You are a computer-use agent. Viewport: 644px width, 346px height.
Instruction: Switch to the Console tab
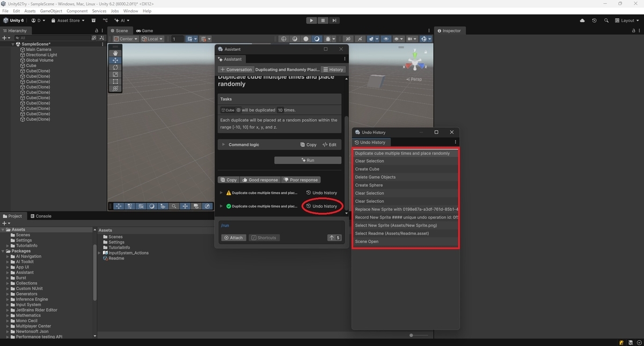41,216
